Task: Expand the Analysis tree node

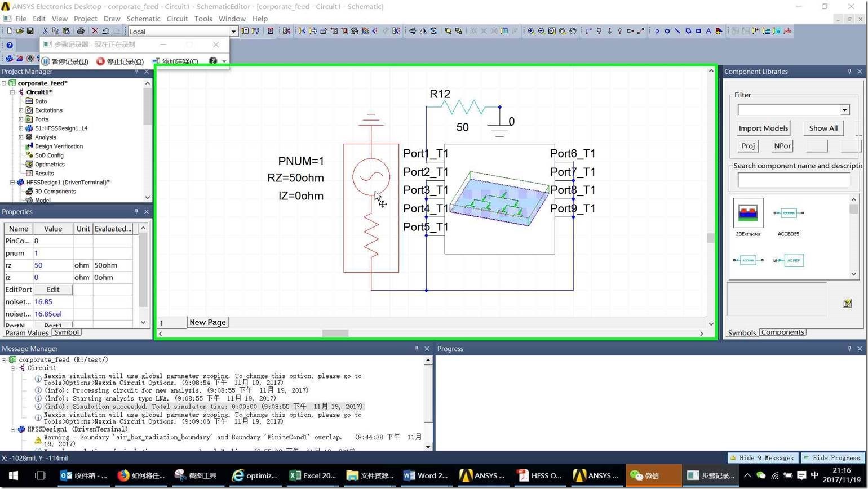Action: click(21, 137)
